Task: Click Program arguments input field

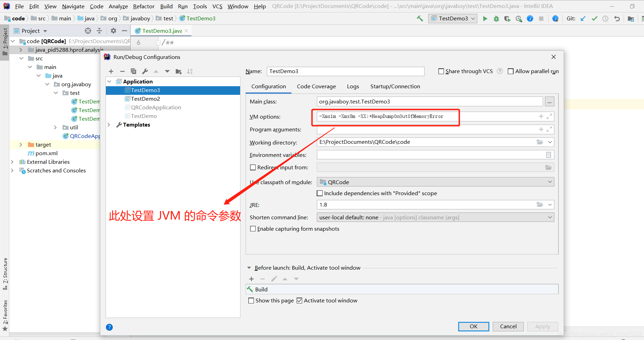Action: click(x=435, y=130)
